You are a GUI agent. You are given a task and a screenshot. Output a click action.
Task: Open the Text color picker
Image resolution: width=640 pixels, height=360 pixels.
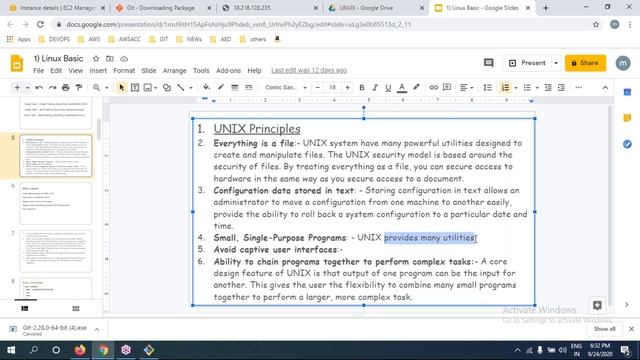402,87
